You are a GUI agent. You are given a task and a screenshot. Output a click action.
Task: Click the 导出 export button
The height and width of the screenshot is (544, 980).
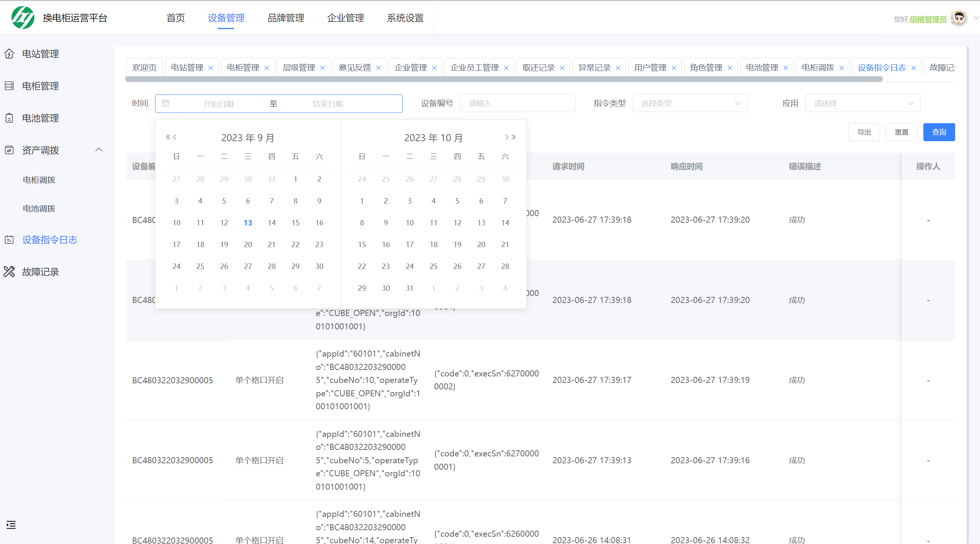pos(864,132)
